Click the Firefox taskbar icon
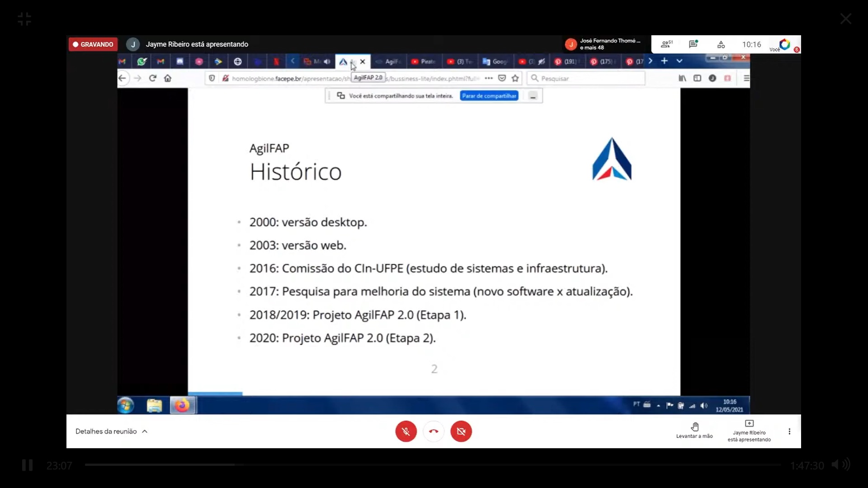The height and width of the screenshot is (488, 868). [x=183, y=405]
